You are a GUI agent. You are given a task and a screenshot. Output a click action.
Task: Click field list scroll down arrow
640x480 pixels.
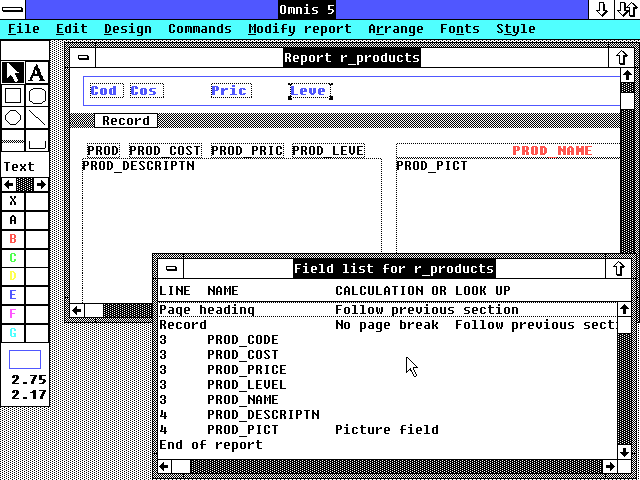pos(624,452)
